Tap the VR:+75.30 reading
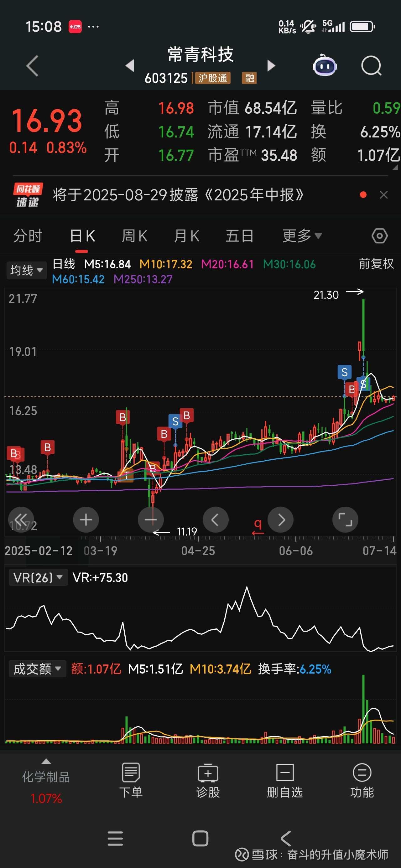This screenshot has width=401, height=868. click(100, 577)
